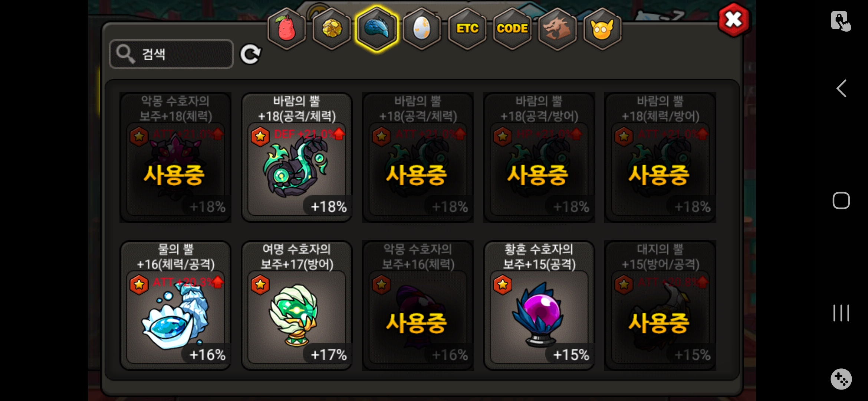Open the bronze dragon head category
Screen dimensions: 868x401
pyautogui.click(x=557, y=29)
